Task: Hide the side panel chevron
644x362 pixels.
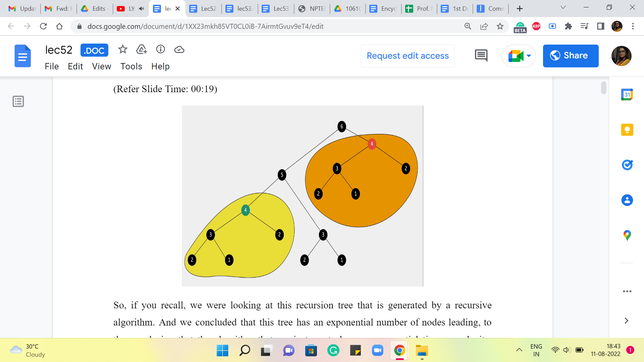Action: [x=626, y=321]
